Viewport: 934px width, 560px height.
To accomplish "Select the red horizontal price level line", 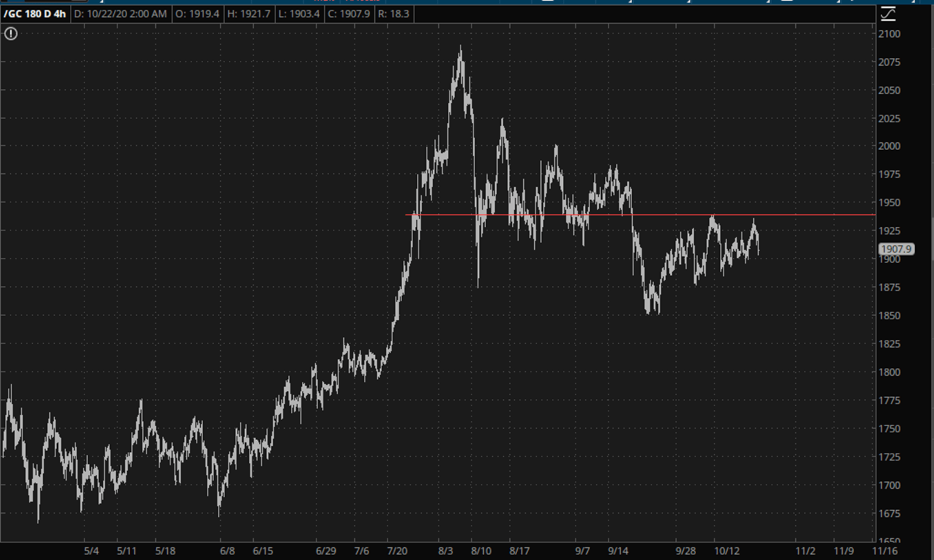I will pos(669,215).
